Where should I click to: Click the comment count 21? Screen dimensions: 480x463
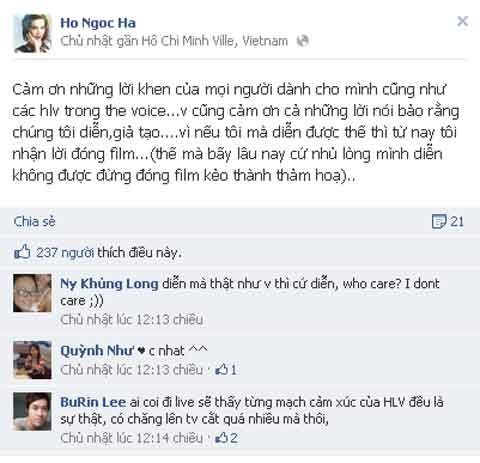457,222
